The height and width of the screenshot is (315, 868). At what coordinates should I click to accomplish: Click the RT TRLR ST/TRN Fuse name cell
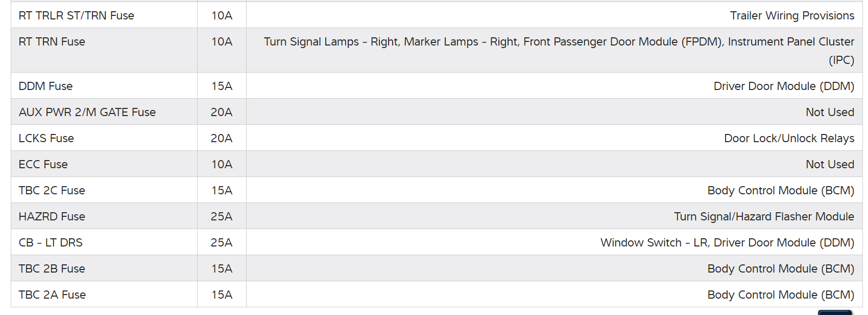click(x=77, y=16)
